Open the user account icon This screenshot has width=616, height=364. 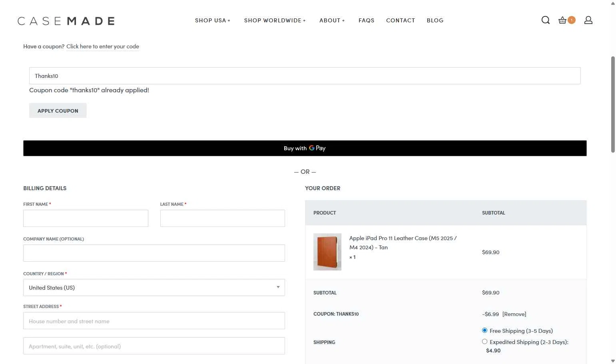(x=588, y=20)
